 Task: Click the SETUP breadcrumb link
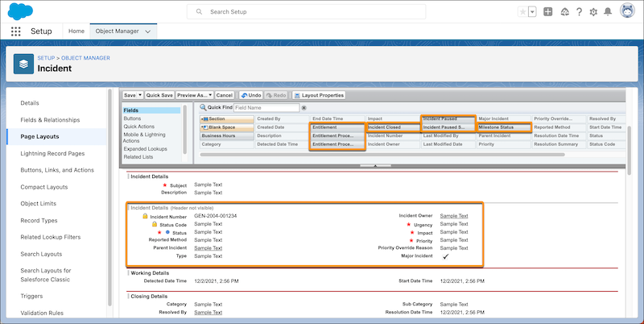(46, 58)
